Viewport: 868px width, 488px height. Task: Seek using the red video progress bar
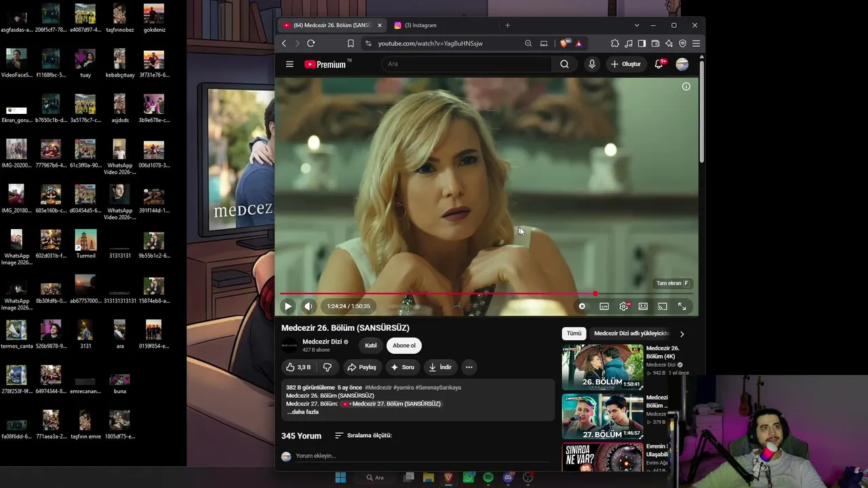pyautogui.click(x=487, y=294)
